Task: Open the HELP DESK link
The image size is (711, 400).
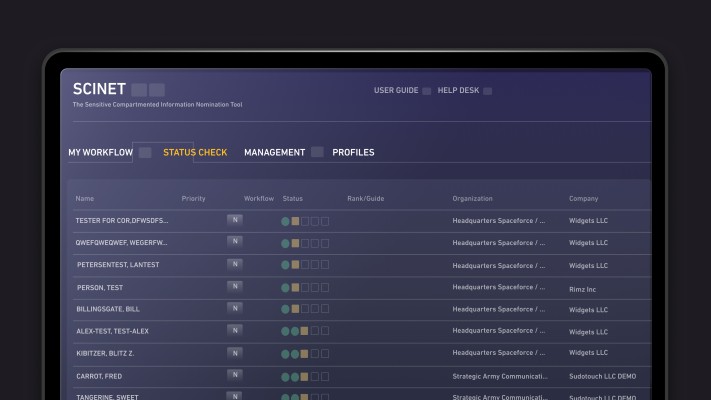Action: coord(458,90)
